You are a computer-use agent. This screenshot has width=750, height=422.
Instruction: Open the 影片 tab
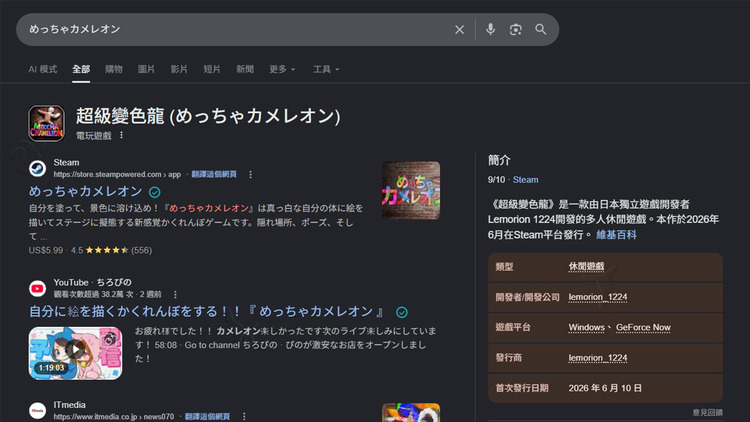point(179,69)
